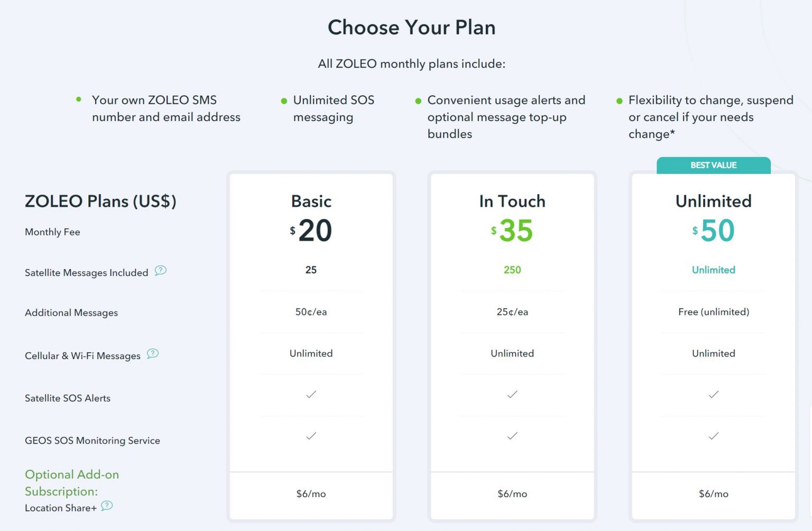
Task: Click Unlimited plan GEOS SOS Monitoring checkmark
Action: click(x=713, y=436)
